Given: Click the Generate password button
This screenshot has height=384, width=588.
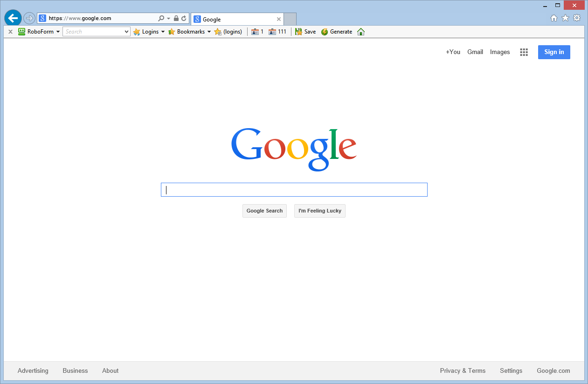Looking at the screenshot, I should 337,32.
